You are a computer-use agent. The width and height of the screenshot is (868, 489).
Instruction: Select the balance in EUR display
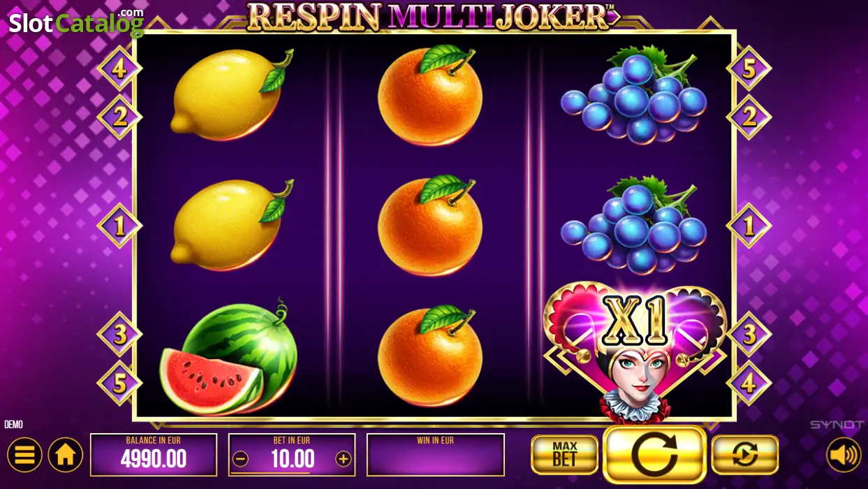[x=154, y=455]
